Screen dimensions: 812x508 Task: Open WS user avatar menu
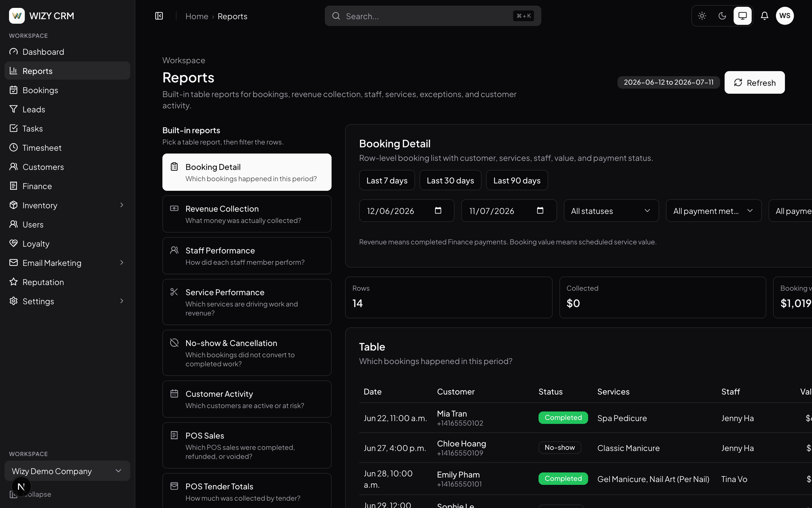[785, 16]
